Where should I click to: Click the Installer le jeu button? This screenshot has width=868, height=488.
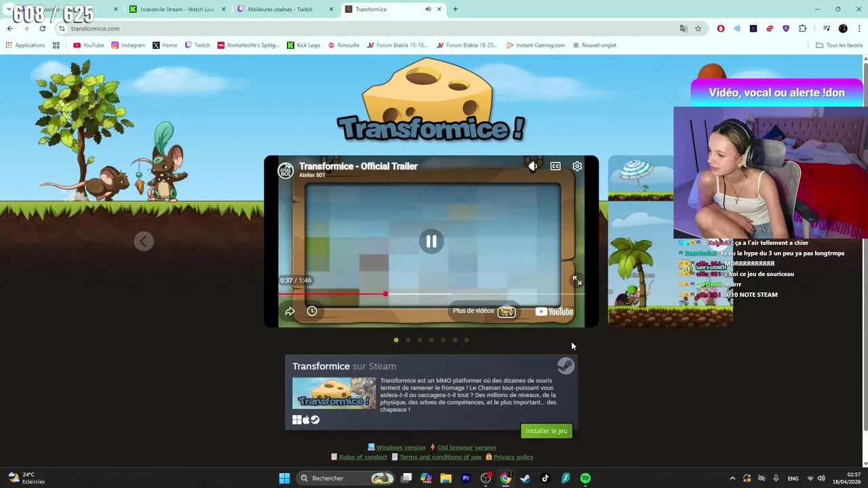tap(546, 431)
